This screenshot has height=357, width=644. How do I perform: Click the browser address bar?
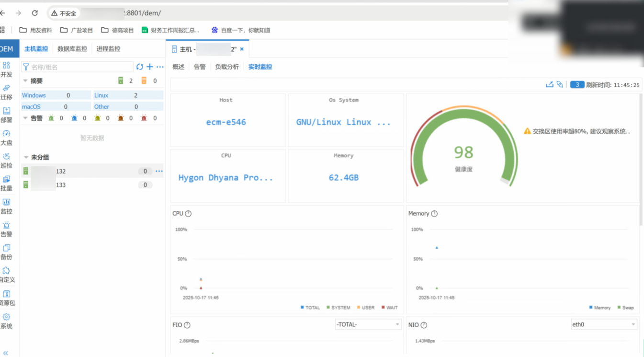tap(278, 13)
